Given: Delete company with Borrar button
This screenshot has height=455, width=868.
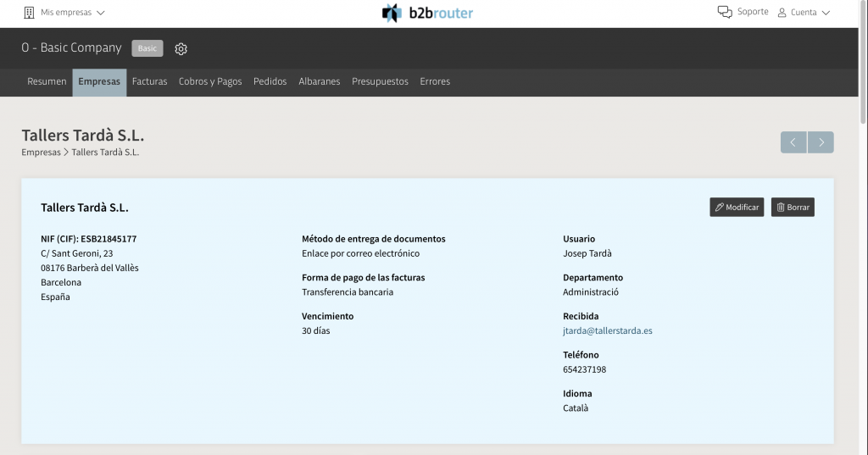Looking at the screenshot, I should pos(793,208).
